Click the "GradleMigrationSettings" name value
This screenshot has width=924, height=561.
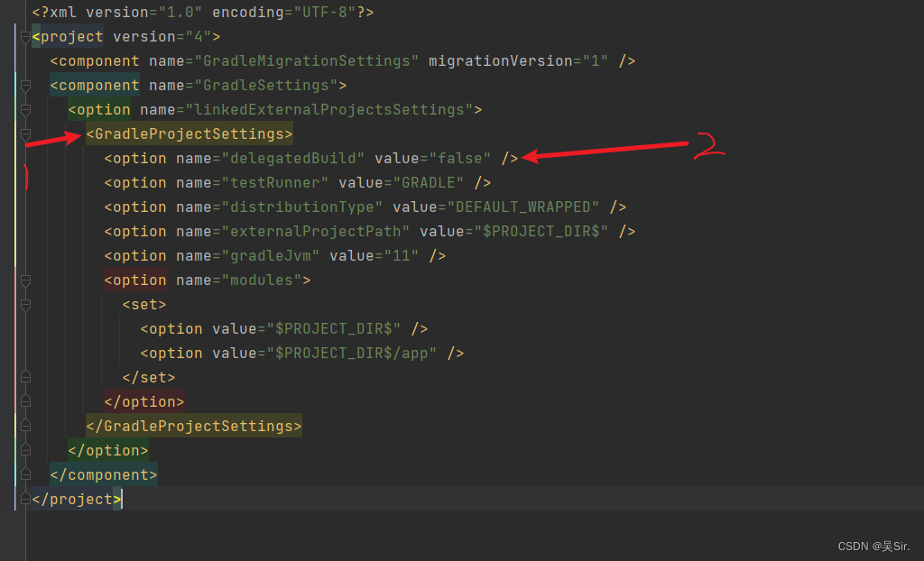[x=307, y=61]
